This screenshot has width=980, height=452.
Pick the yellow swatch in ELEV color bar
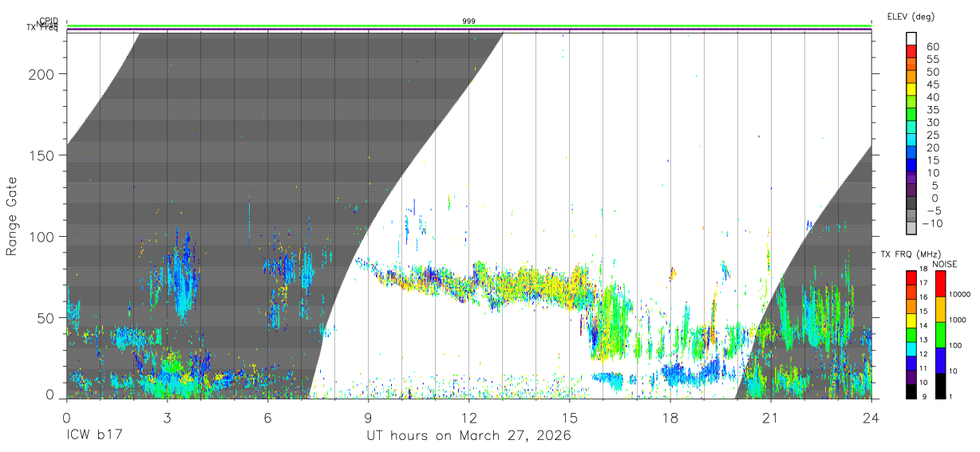tap(911, 88)
